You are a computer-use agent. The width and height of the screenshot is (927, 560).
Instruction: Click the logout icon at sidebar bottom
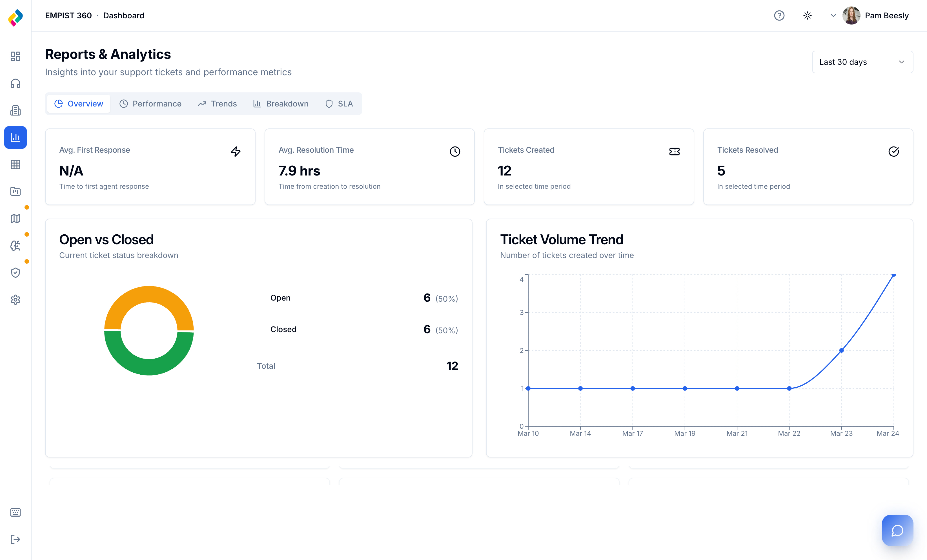coord(15,539)
